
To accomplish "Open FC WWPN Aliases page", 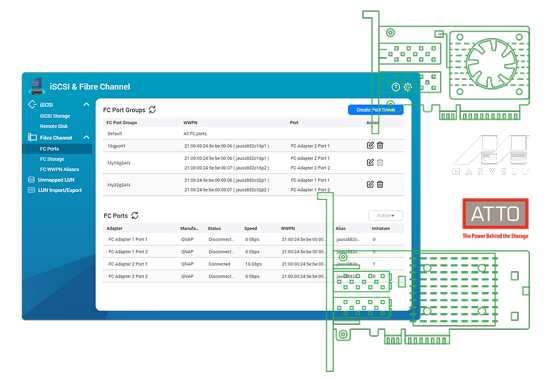I will pyautogui.click(x=59, y=169).
